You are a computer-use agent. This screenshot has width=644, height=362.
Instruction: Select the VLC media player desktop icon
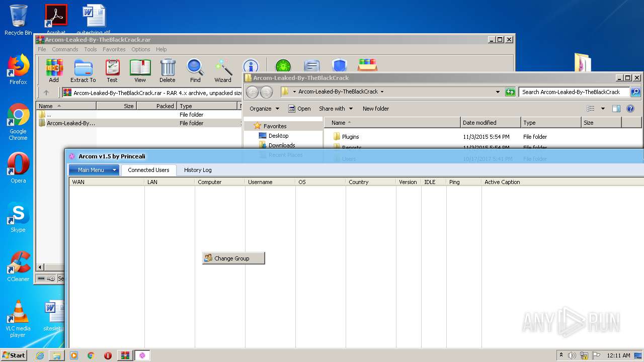(x=18, y=319)
